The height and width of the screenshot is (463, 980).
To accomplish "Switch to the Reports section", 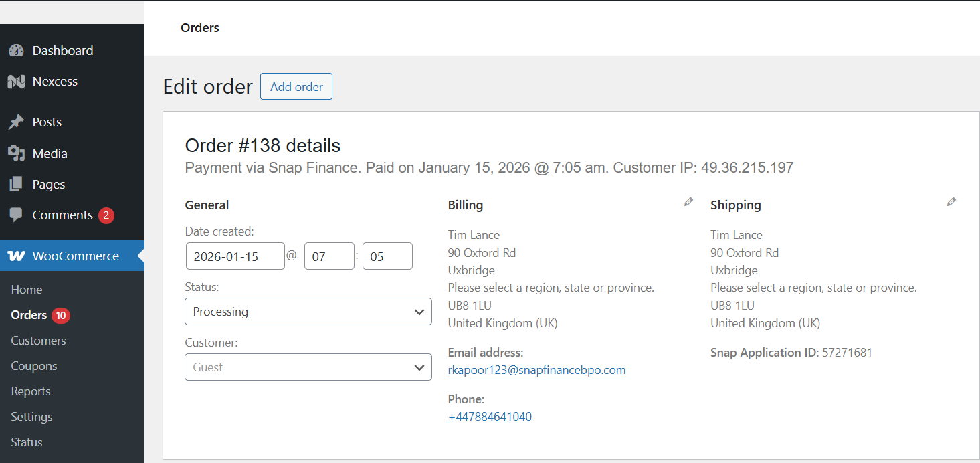I will pyautogui.click(x=30, y=391).
